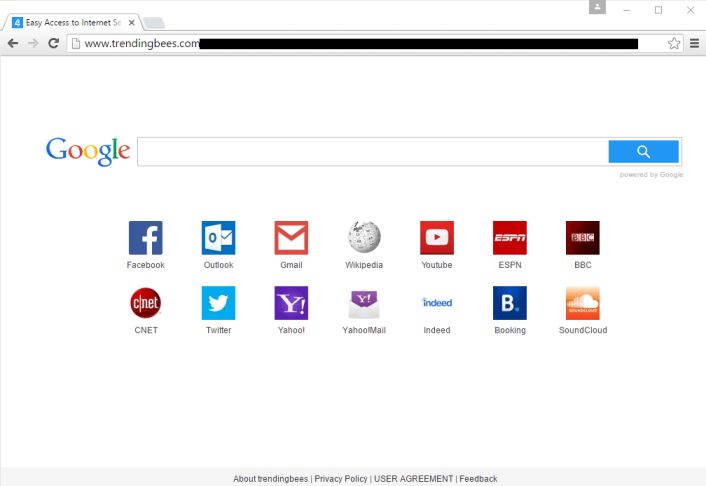
Task: Close the Easy Access to Internet tab
Action: coord(131,23)
